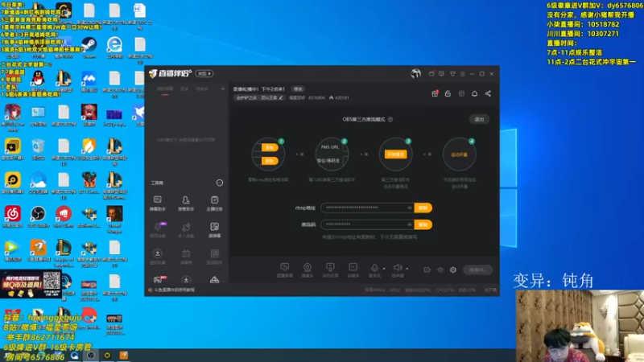Toggle the padlock icon in the room header
Viewport: 644px width, 362px height.
pyautogui.click(x=448, y=93)
